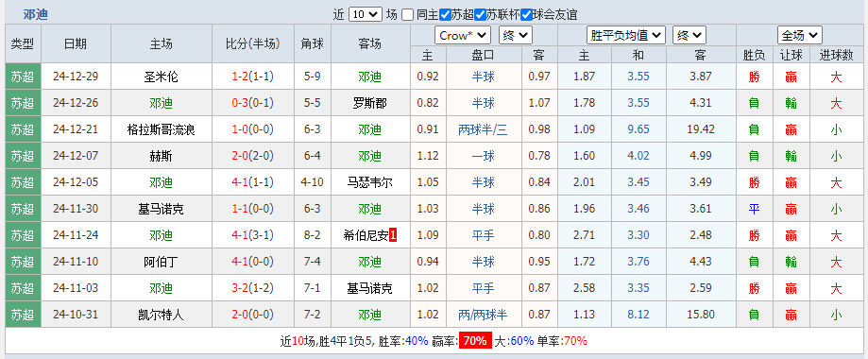Open the 全场 dropdown
This screenshot has width=868, height=359.
tap(800, 36)
